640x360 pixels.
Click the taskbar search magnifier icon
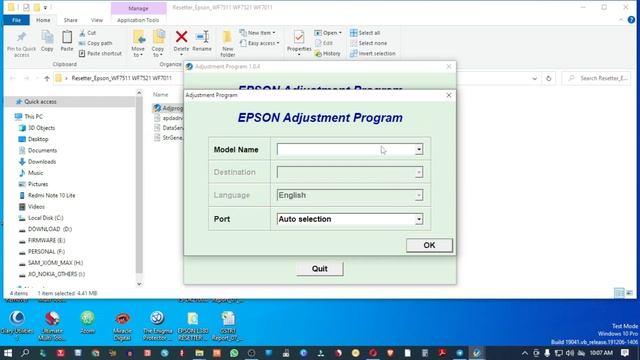click(25, 353)
